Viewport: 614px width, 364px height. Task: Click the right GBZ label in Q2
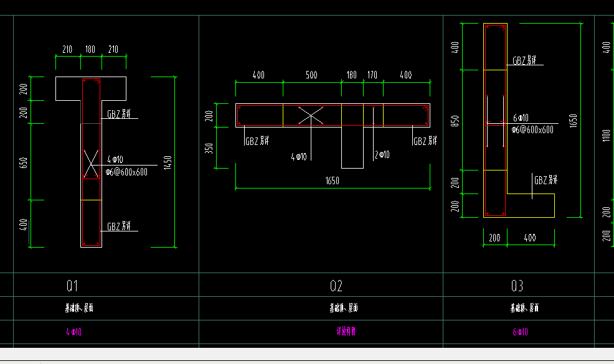tap(425, 141)
